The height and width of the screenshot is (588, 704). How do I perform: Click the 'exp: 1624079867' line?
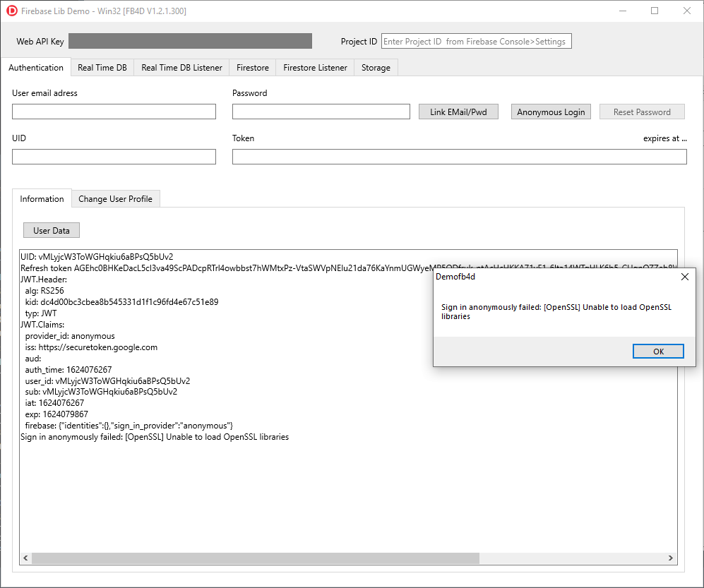tap(56, 414)
